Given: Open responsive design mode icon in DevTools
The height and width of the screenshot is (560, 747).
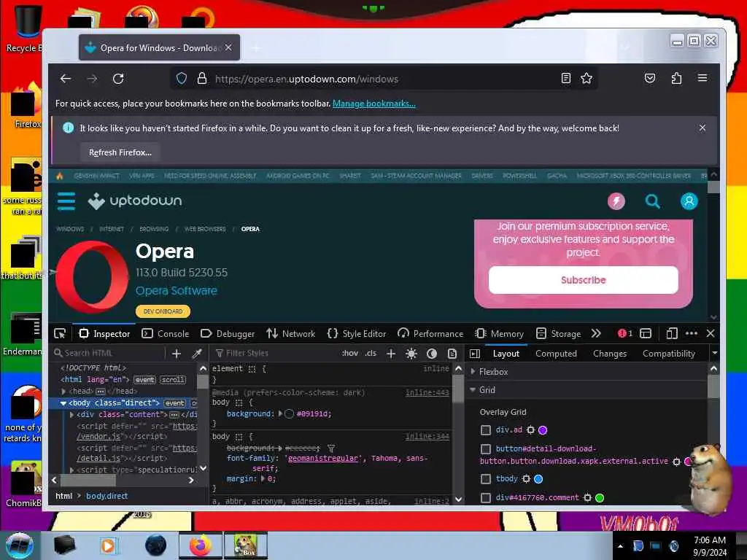Looking at the screenshot, I should [672, 333].
